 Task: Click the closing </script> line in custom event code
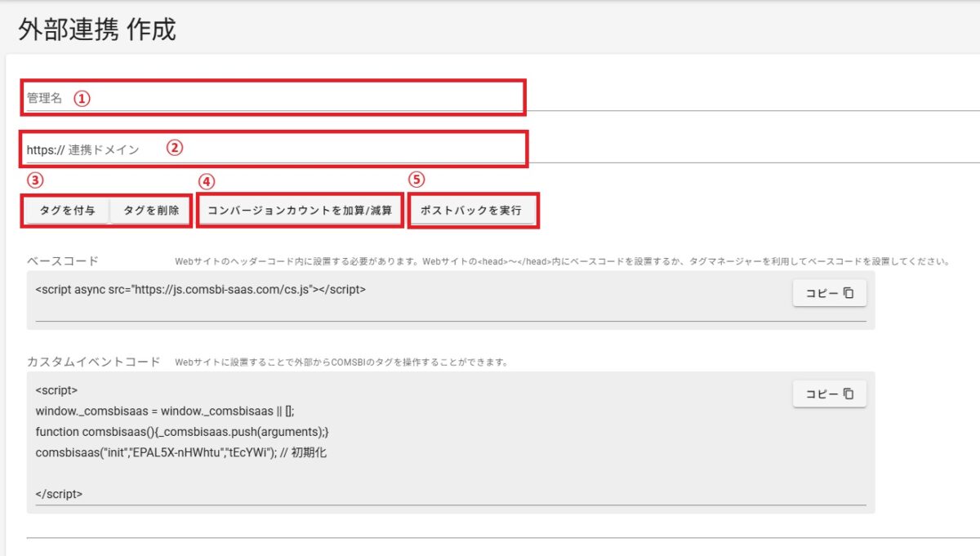click(x=59, y=494)
